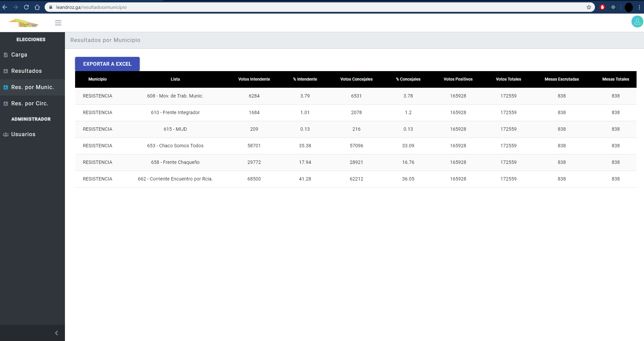
Task: Click % Concejales value 16.76
Action: click(408, 162)
